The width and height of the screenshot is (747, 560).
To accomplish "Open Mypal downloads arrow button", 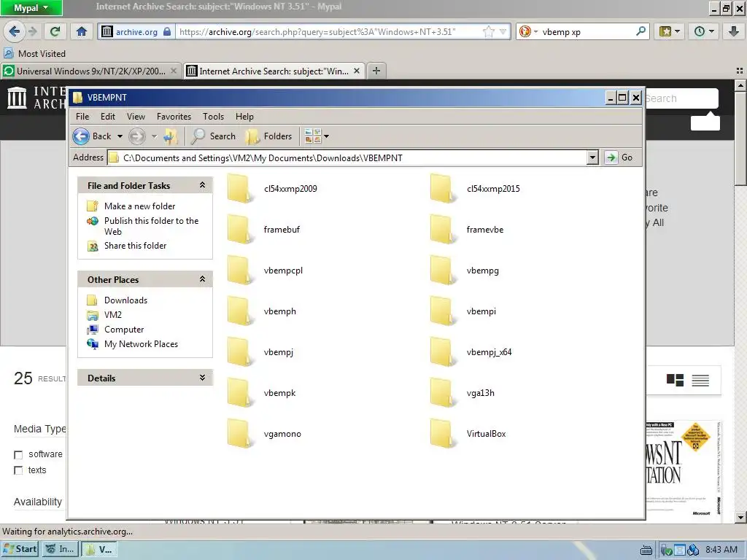I will 734,32.
